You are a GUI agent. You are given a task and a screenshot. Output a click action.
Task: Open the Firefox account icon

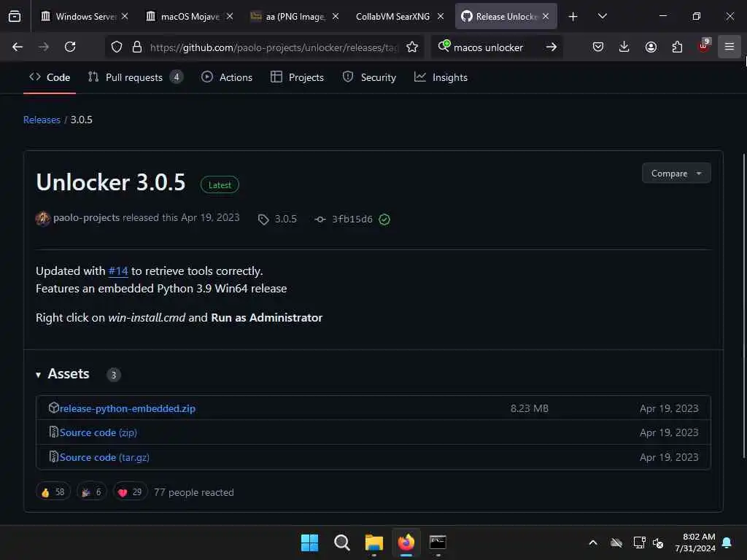point(651,47)
